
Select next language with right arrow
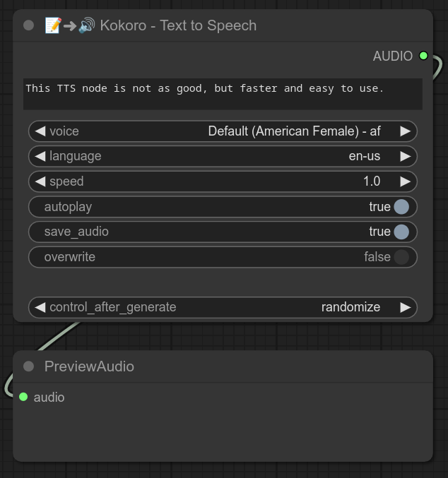tap(405, 156)
